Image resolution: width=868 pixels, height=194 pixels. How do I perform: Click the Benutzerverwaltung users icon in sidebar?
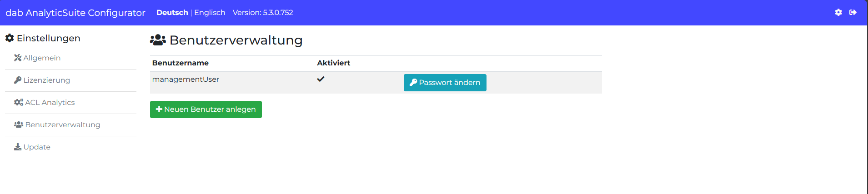pos(19,124)
